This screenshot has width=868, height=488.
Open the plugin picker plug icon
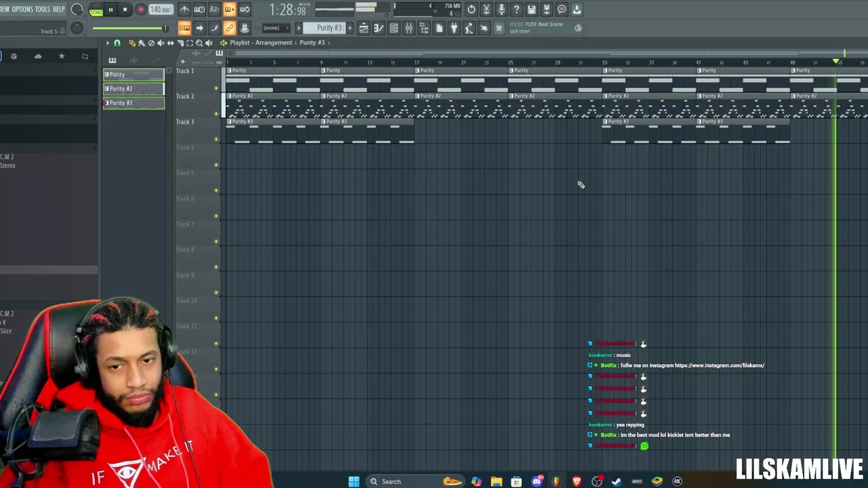(454, 28)
